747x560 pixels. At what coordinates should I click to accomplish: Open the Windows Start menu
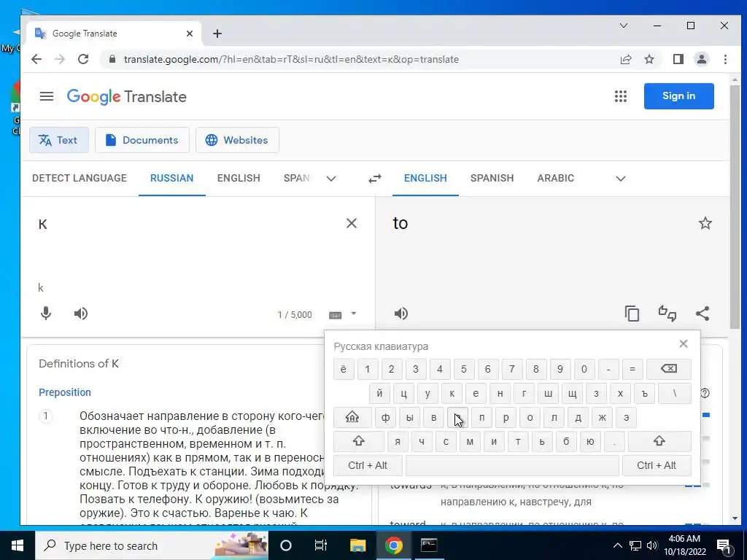[x=18, y=545]
